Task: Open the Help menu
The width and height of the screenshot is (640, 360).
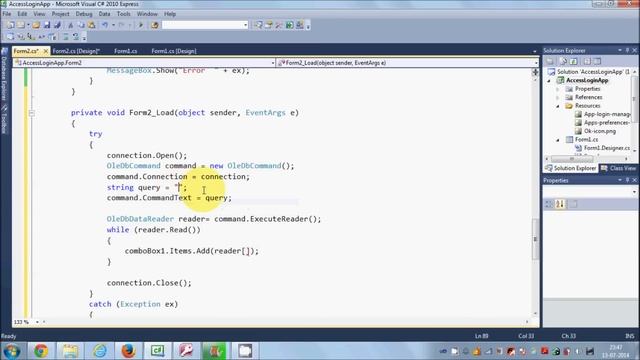Action: pos(170,14)
